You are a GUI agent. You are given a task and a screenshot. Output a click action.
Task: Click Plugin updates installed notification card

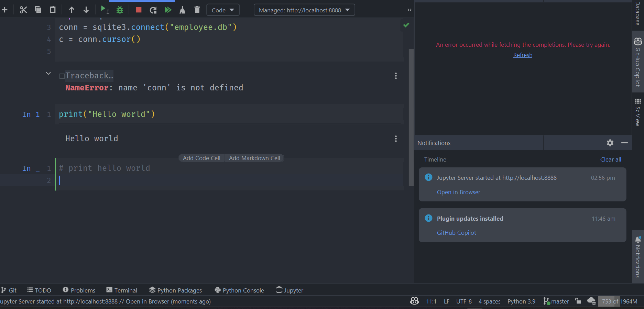522,225
